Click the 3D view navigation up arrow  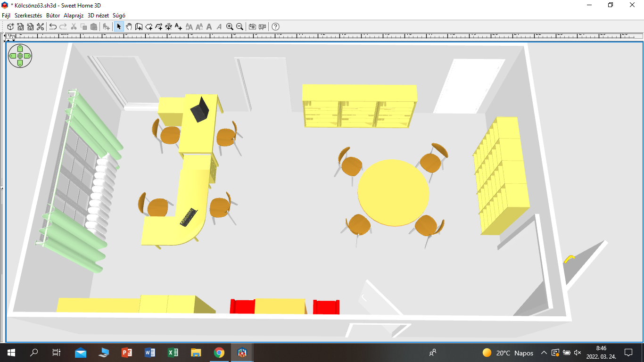pyautogui.click(x=20, y=48)
